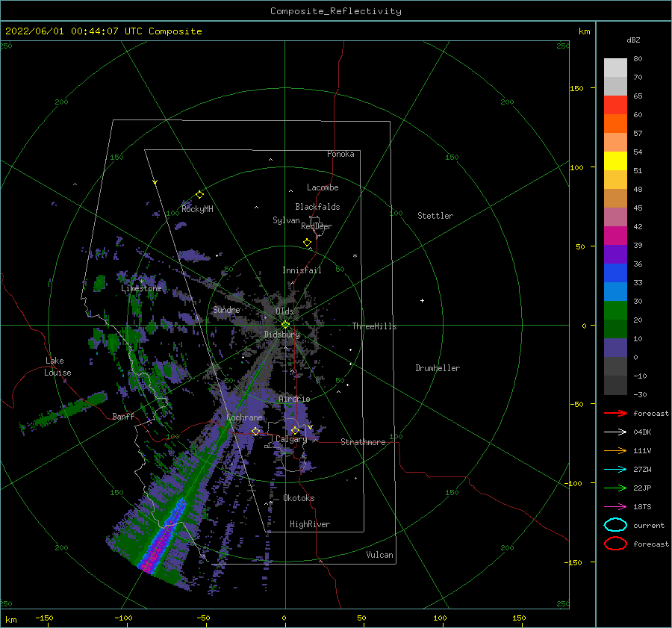
Task: Click the Composite_Reflectivity title
Action: (336, 11)
